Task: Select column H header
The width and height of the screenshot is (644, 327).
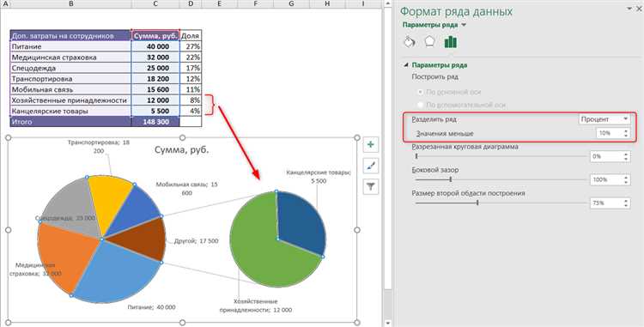Action: 327,3
